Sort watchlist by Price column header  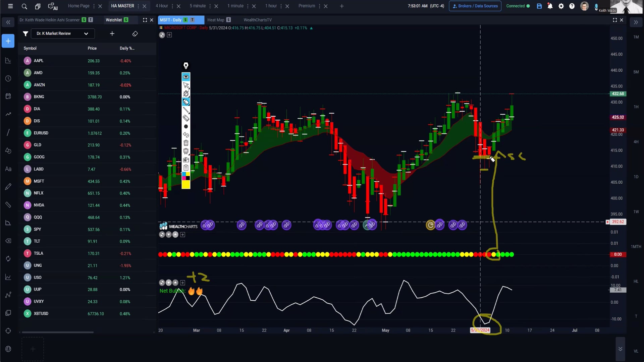coord(92,48)
